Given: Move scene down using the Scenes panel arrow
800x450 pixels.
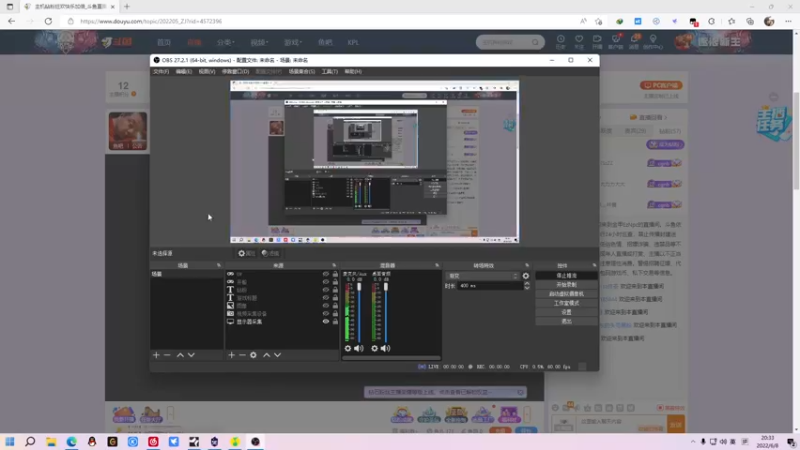Looking at the screenshot, I should point(191,355).
